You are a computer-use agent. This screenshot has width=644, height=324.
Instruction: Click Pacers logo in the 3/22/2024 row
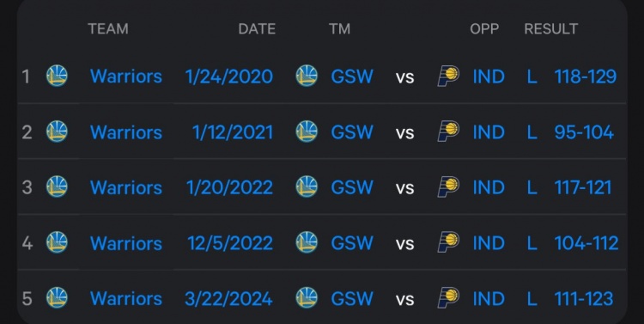click(x=448, y=297)
